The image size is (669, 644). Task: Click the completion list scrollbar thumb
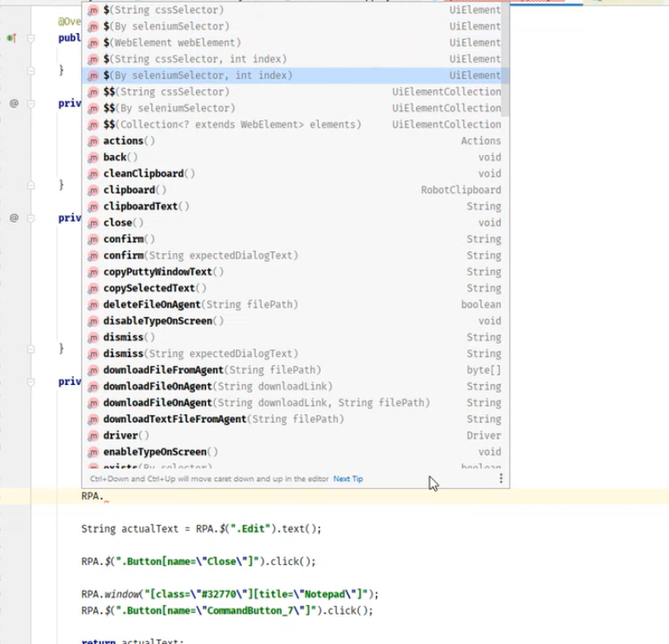(505, 59)
